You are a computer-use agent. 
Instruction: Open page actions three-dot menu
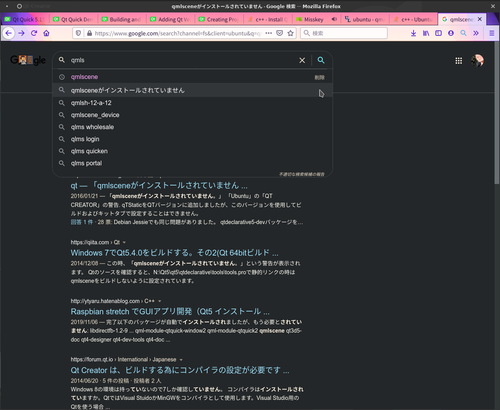coord(269,33)
